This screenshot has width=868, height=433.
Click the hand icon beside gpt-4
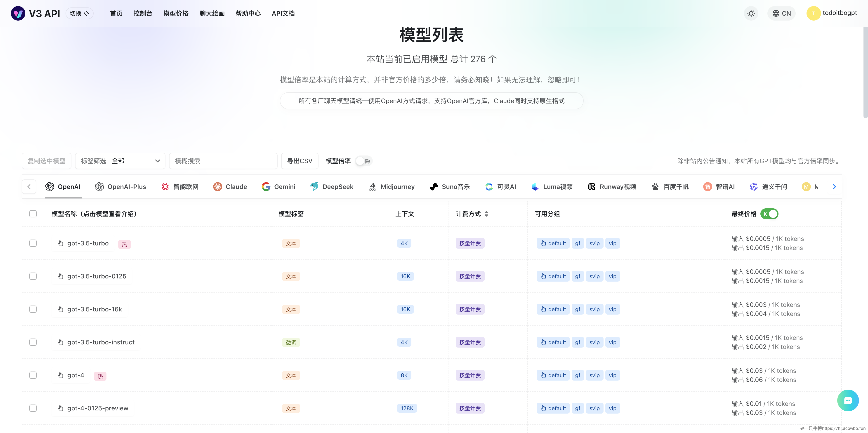(x=61, y=375)
